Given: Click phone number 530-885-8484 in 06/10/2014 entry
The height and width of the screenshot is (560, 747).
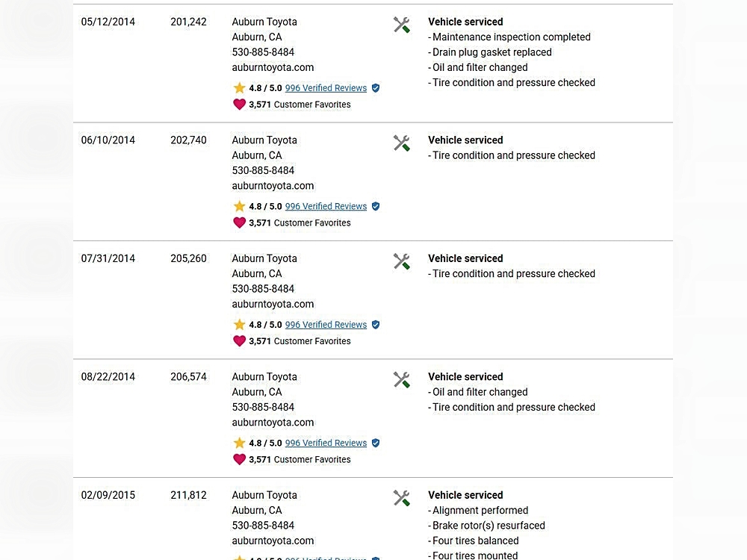Looking at the screenshot, I should pyautogui.click(x=263, y=170).
